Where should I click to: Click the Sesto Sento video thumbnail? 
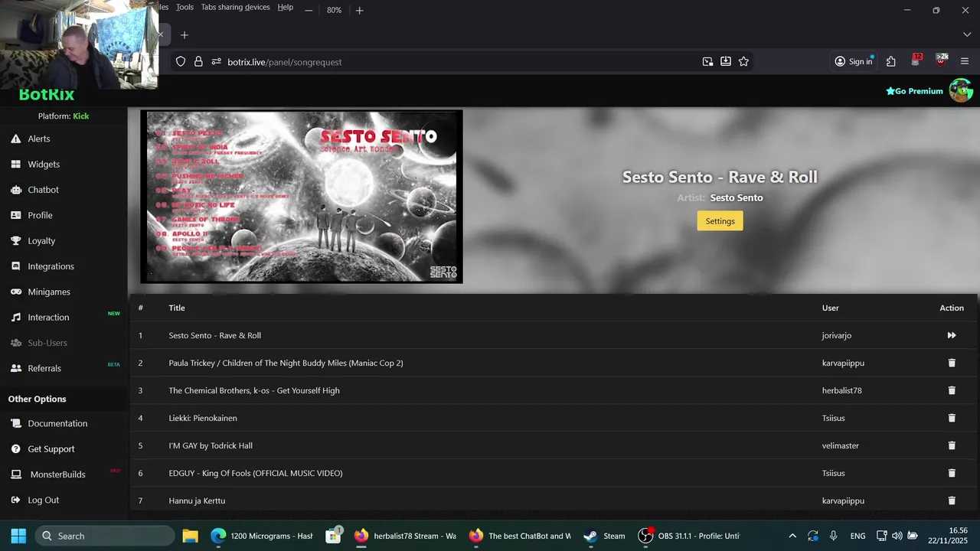click(x=302, y=197)
